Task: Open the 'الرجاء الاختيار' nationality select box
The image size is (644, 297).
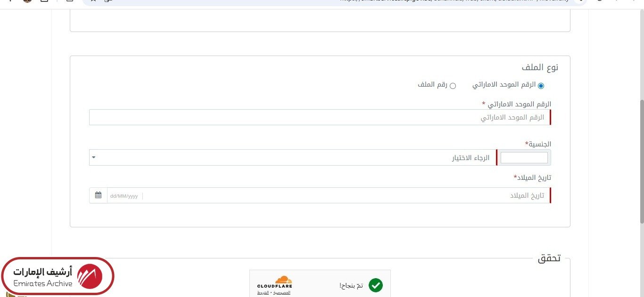Action: coord(292,158)
